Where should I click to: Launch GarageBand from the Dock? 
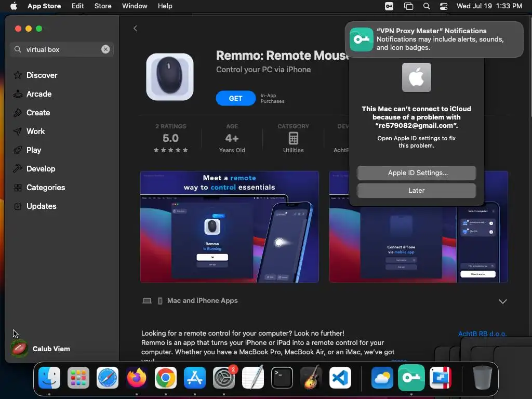(x=311, y=378)
